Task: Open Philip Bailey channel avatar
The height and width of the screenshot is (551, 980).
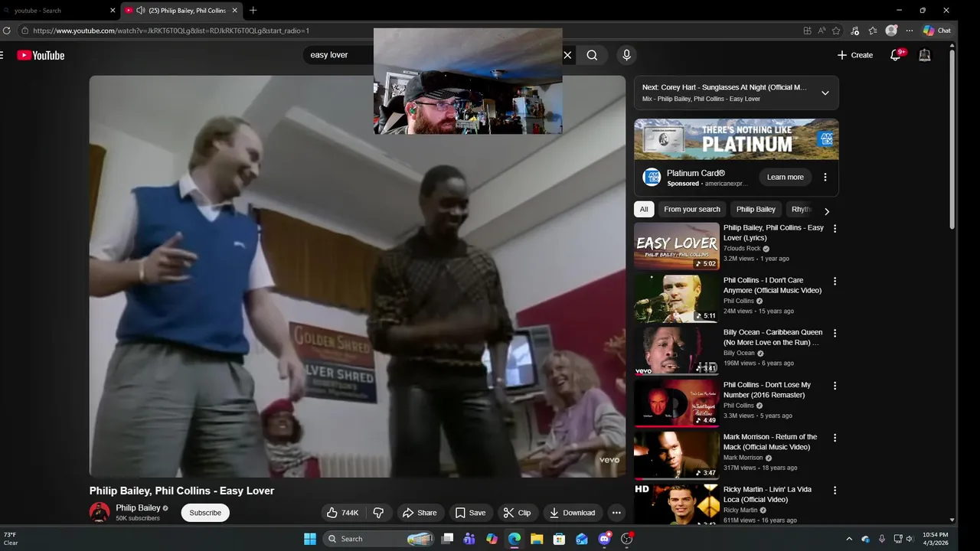Action: click(100, 512)
